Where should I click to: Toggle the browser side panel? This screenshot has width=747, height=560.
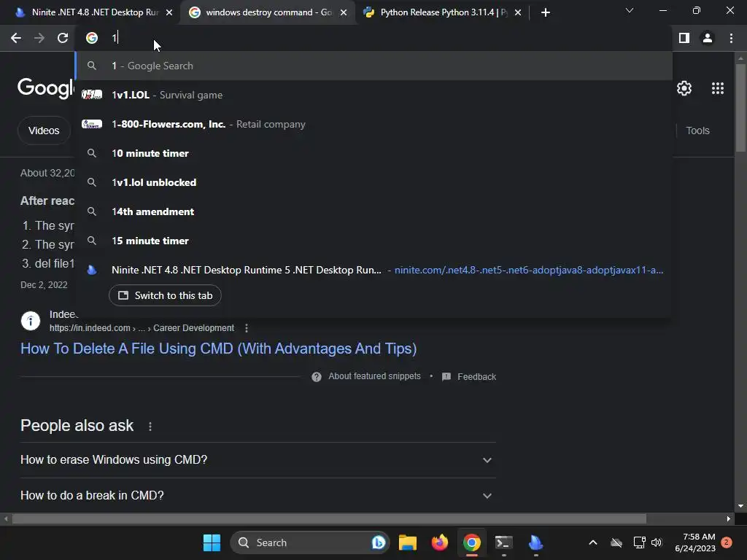[x=684, y=38]
